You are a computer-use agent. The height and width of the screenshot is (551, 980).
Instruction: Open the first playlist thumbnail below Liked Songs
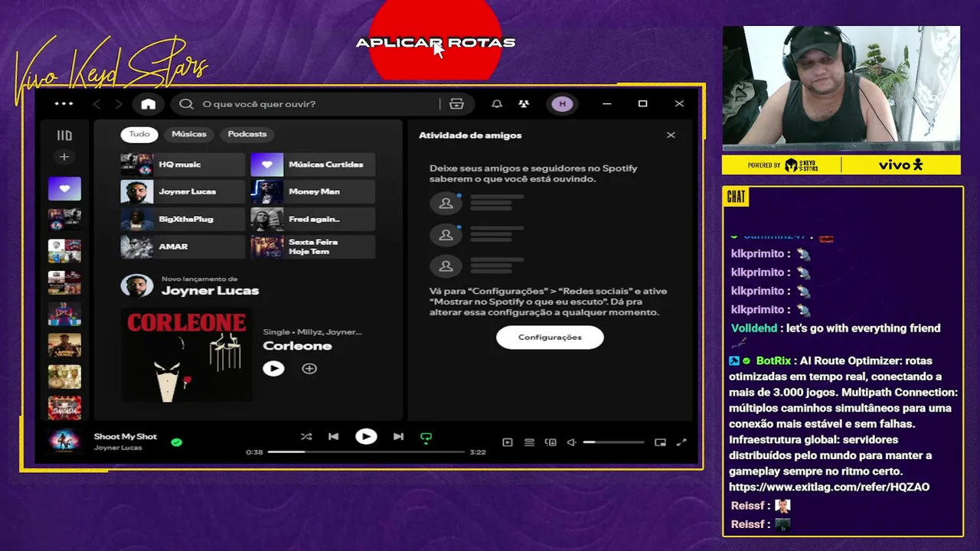tap(64, 220)
